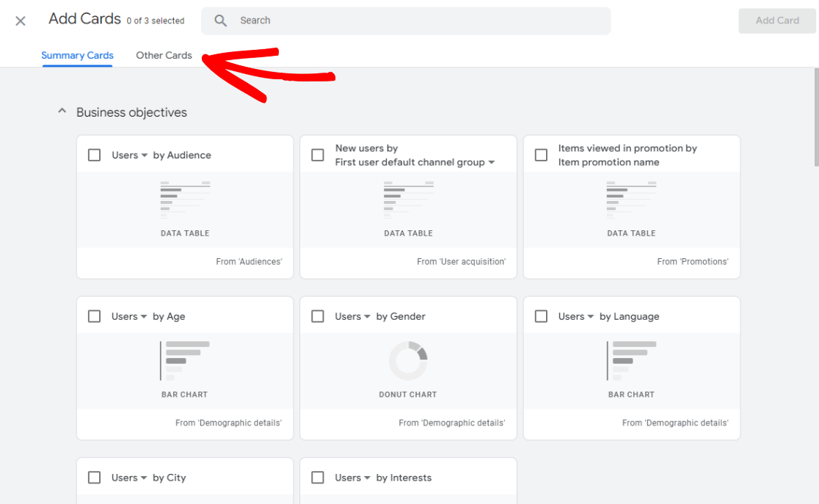Viewport: 819px width, 504px height.
Task: Click the data table icon on Users by Audience card
Action: click(184, 199)
